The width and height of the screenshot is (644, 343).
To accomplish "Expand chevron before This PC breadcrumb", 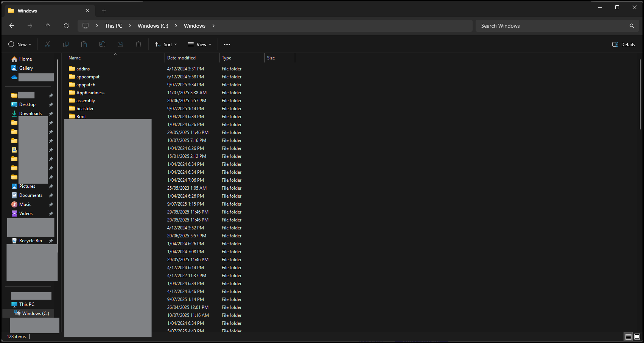I will [97, 26].
